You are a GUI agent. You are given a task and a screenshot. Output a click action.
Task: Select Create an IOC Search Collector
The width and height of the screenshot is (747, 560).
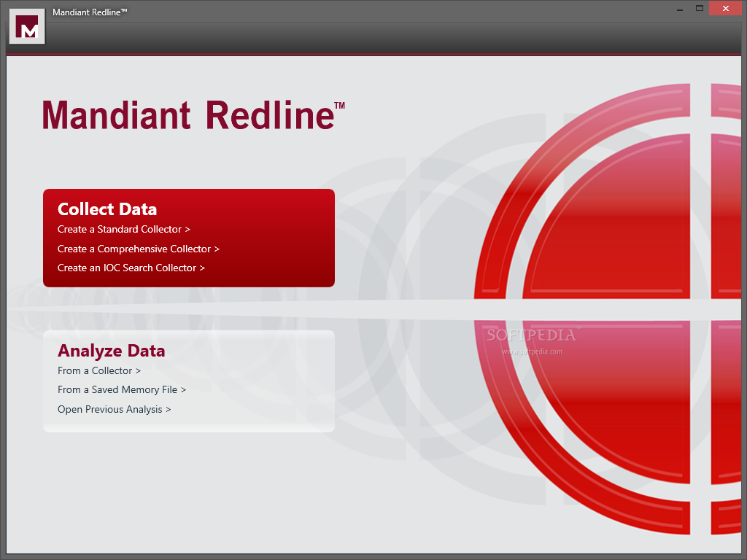[x=131, y=268]
